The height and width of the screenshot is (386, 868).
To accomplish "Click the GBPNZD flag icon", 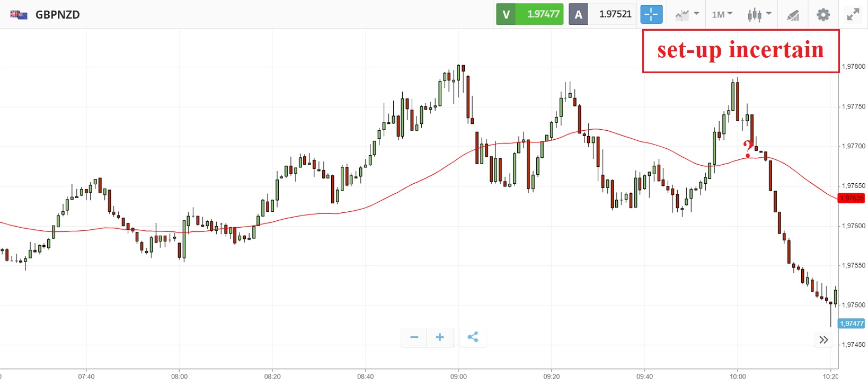I will click(19, 15).
